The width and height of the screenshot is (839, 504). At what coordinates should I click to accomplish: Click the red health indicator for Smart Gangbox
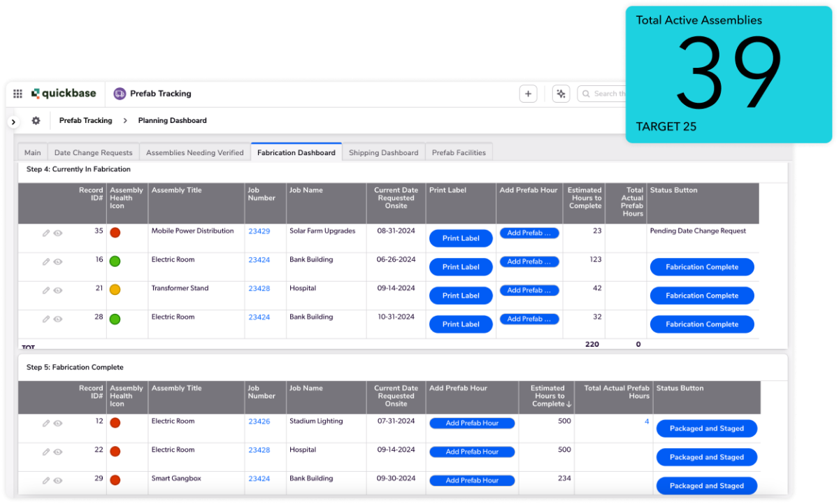(x=115, y=480)
